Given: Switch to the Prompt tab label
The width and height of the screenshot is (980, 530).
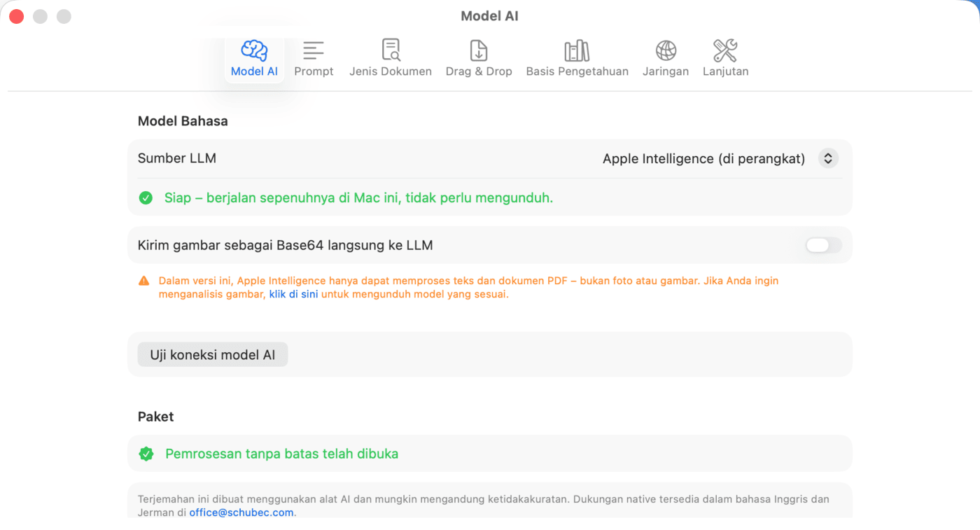Looking at the screenshot, I should (314, 71).
